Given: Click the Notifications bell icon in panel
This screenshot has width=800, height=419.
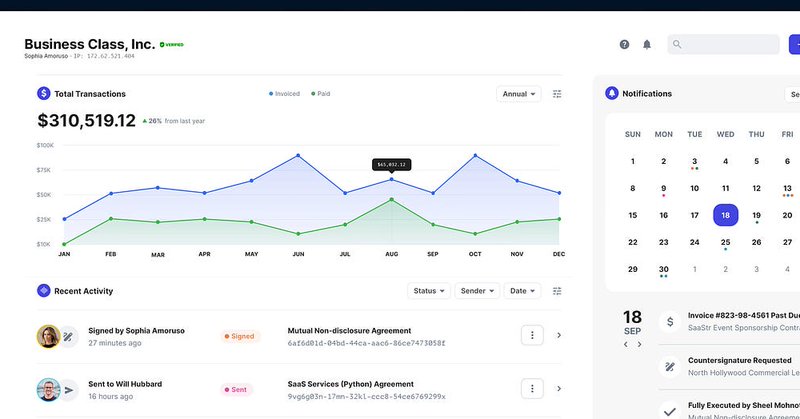Looking at the screenshot, I should click(612, 93).
